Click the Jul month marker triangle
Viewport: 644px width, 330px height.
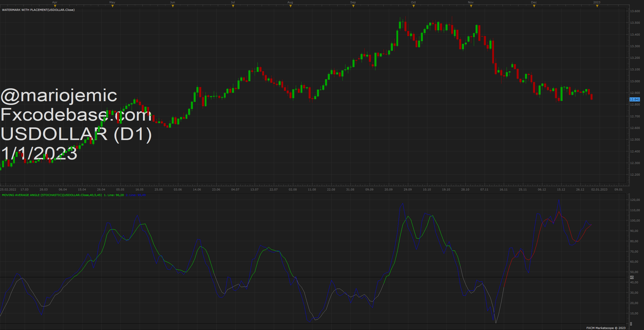(x=233, y=6)
